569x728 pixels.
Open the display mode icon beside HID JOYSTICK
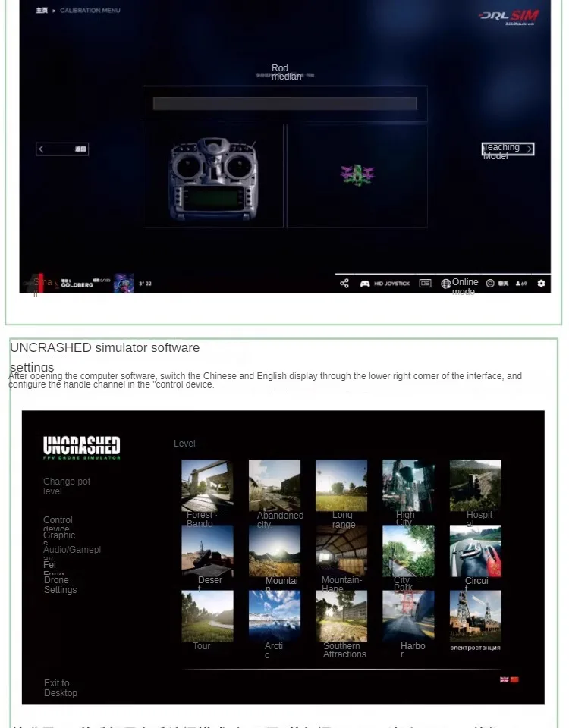point(425,283)
